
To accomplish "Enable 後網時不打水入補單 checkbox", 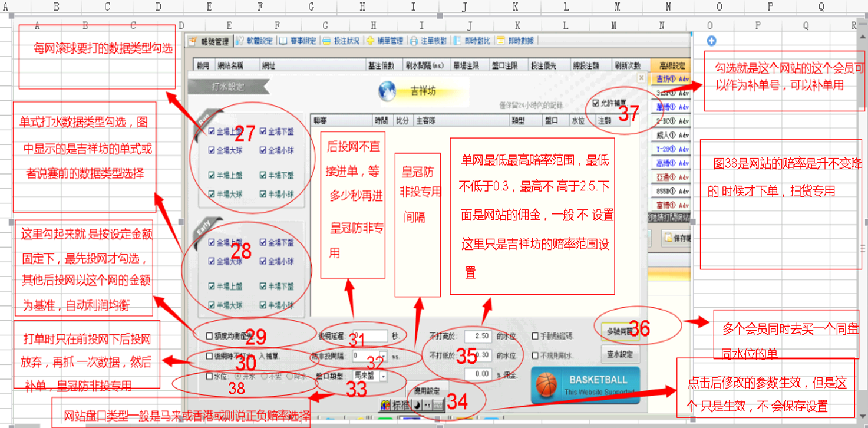I will (210, 356).
